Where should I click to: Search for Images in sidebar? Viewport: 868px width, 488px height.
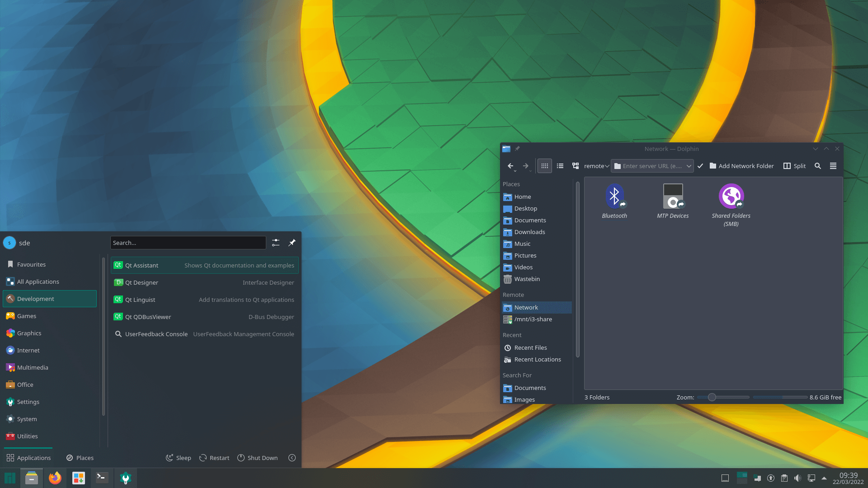click(537, 400)
